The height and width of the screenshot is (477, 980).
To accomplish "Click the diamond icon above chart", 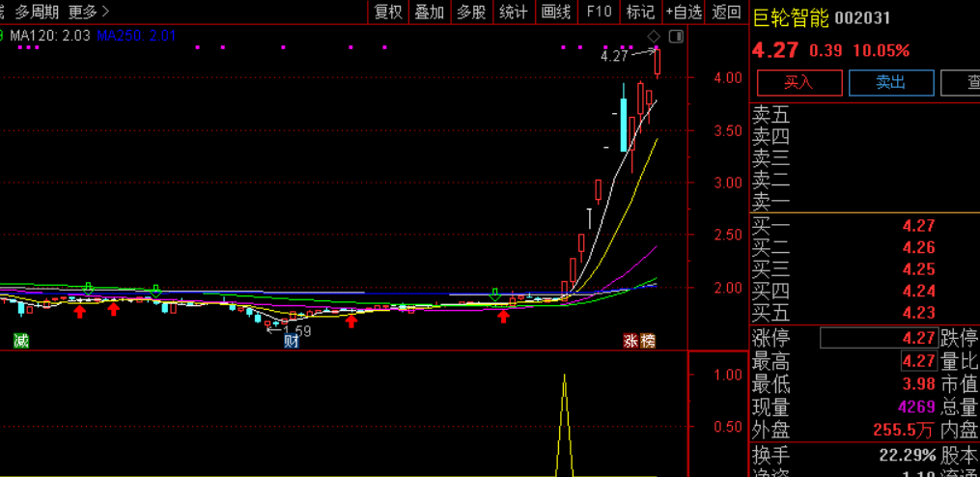I will tap(654, 37).
